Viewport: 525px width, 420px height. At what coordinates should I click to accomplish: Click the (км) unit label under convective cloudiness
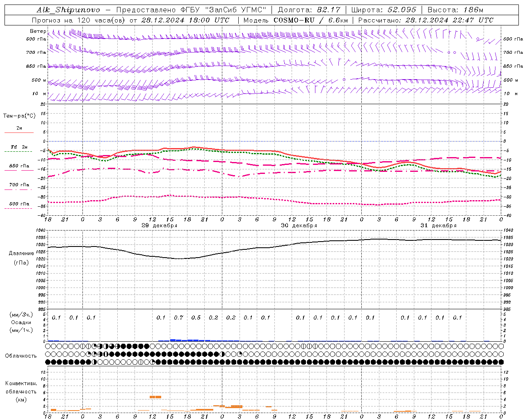pyautogui.click(x=21, y=399)
